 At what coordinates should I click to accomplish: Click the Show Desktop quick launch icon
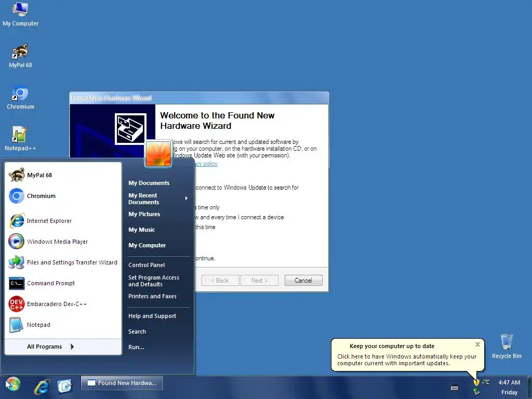[65, 386]
